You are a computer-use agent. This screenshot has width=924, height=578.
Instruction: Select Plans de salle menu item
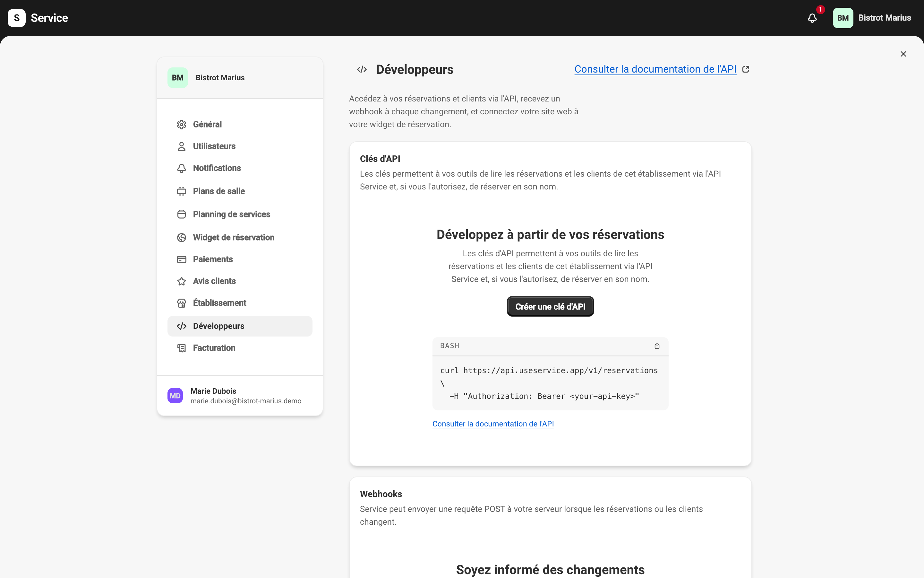tap(240, 191)
